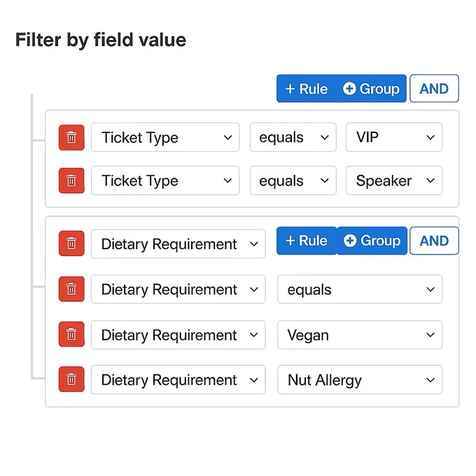Screen dimensions: 476x476
Task: Open Dietary Requirement field dropdown in Vegan row
Action: click(x=178, y=335)
